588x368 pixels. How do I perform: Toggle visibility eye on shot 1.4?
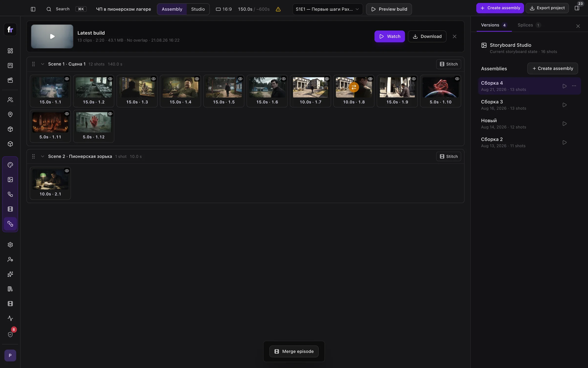click(x=197, y=79)
